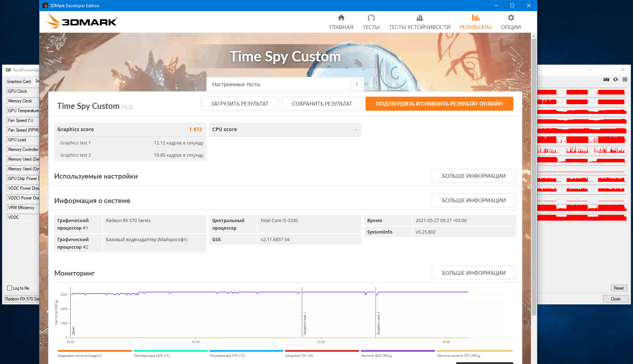This screenshot has width=633, height=364.
Task: Enable the Log to file checkbox
Action: coord(10,288)
